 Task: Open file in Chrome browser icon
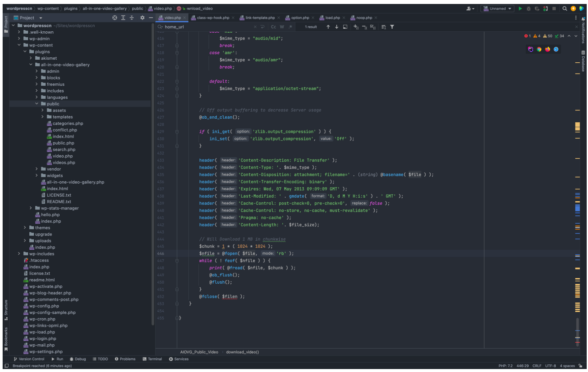pyautogui.click(x=539, y=49)
